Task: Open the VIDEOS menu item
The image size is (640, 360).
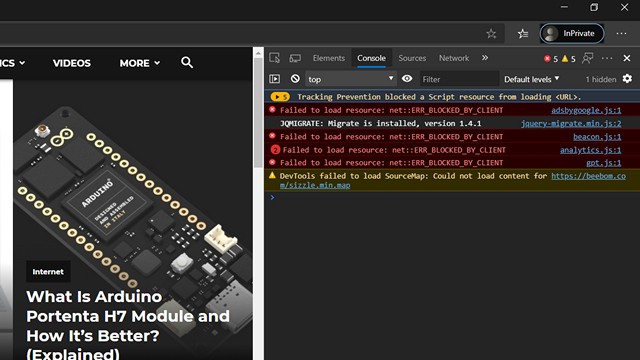Action: click(72, 63)
